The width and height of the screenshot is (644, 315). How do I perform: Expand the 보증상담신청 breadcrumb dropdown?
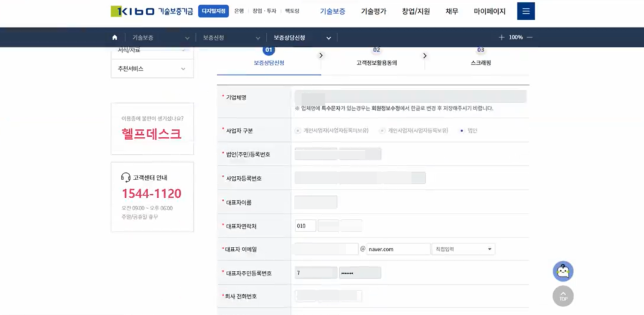tap(302, 37)
